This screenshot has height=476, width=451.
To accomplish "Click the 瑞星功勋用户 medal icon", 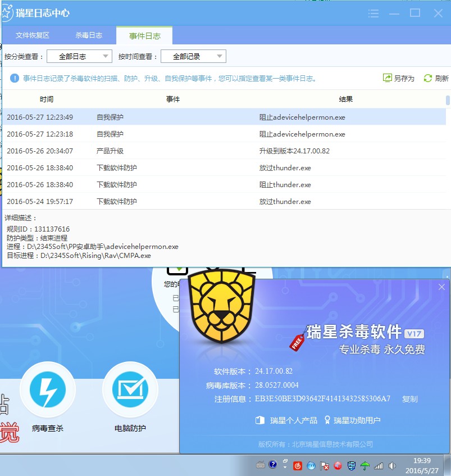I will (x=327, y=420).
